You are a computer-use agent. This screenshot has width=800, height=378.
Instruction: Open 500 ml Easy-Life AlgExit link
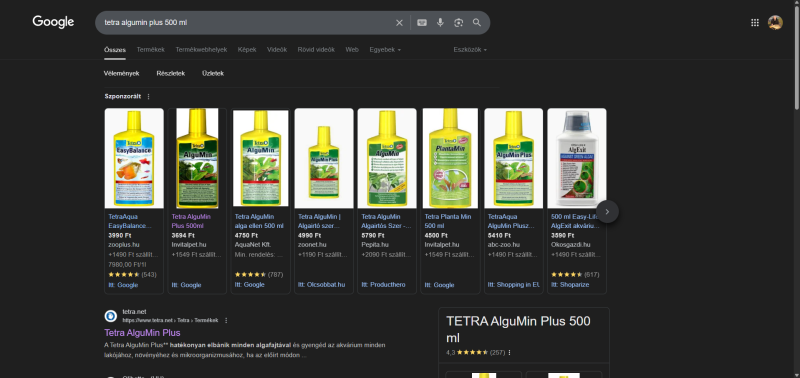tap(574, 221)
